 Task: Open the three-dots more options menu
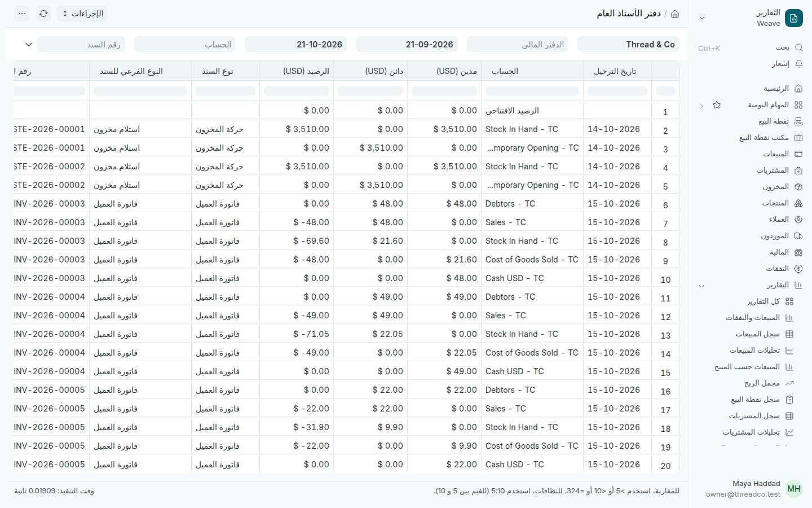pos(22,14)
